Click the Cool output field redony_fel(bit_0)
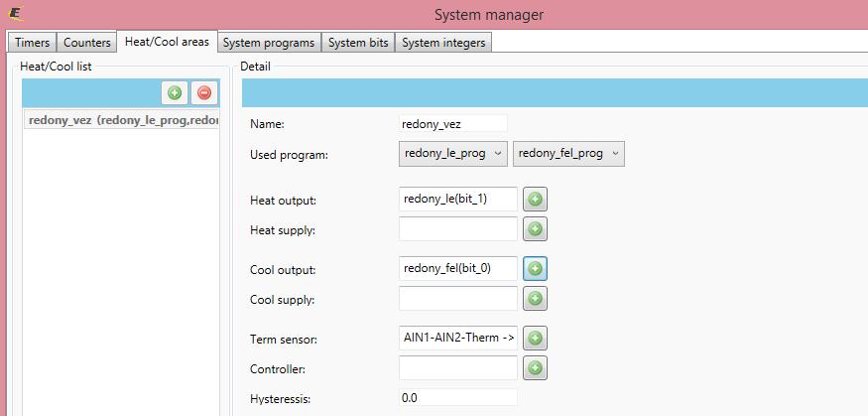Image resolution: width=868 pixels, height=416 pixels. coord(457,269)
